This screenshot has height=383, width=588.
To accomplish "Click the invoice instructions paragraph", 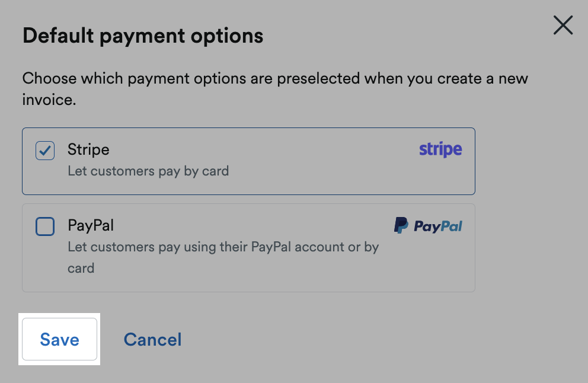I will (x=274, y=88).
